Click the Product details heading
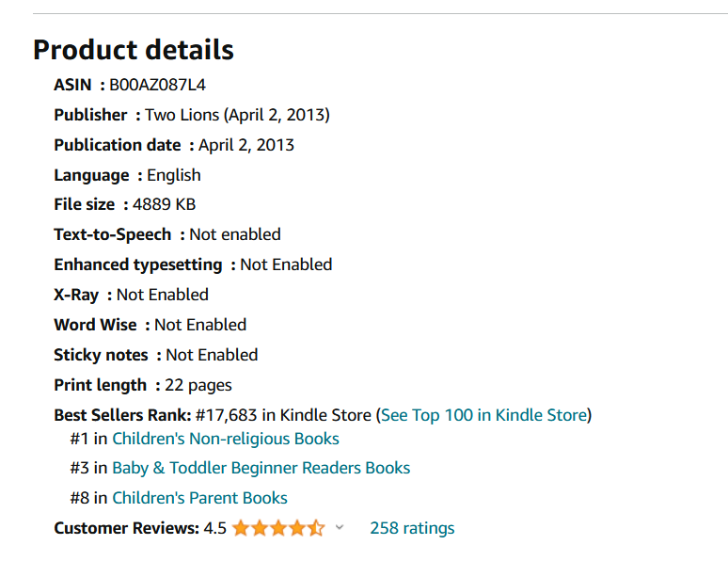 (x=134, y=50)
